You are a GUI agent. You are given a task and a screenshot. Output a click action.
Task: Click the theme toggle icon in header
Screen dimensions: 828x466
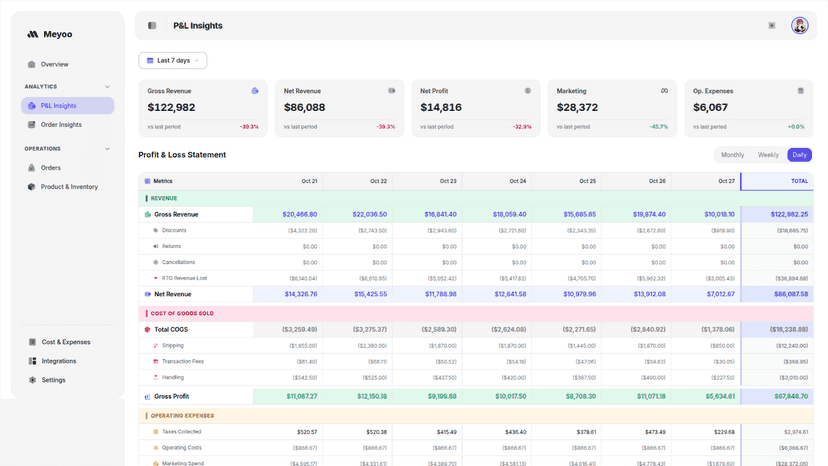coord(771,25)
